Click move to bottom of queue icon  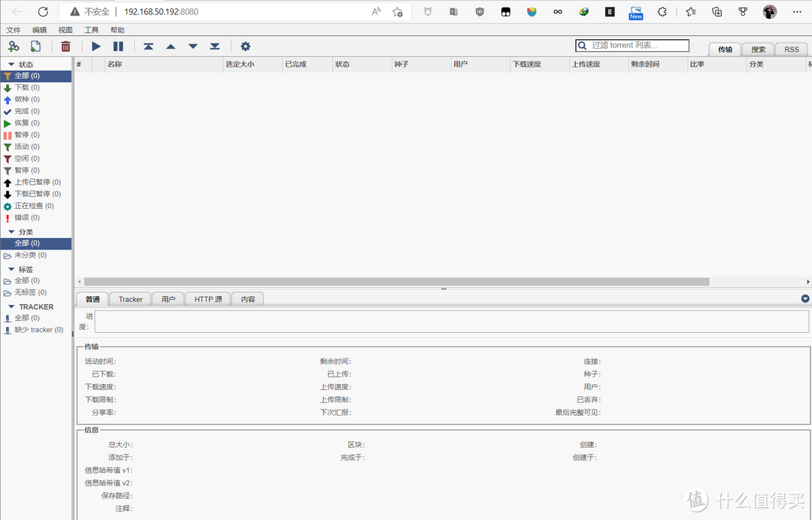pyautogui.click(x=215, y=47)
